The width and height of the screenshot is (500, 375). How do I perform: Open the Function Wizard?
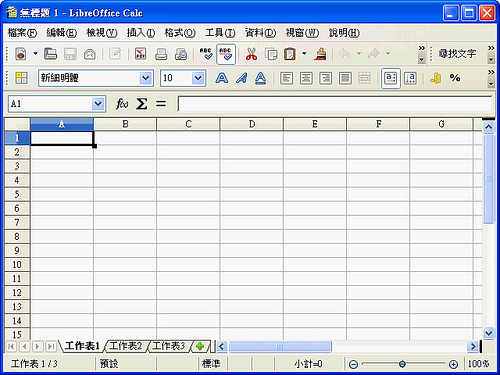(122, 104)
